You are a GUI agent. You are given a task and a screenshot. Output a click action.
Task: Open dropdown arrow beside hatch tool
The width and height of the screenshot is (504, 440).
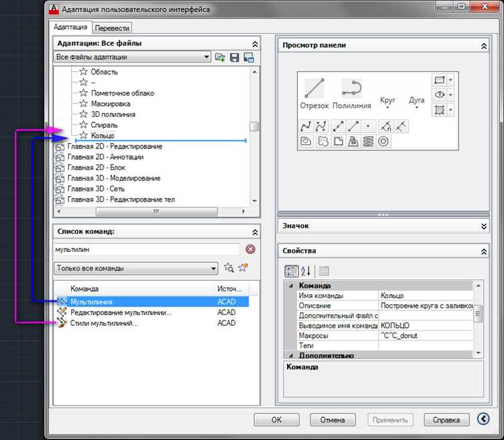tap(450, 110)
